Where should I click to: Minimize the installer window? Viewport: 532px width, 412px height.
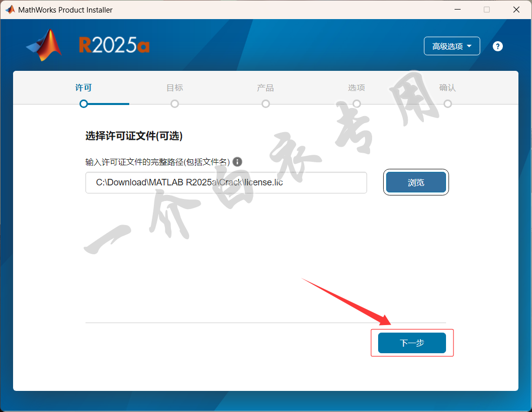click(x=458, y=10)
